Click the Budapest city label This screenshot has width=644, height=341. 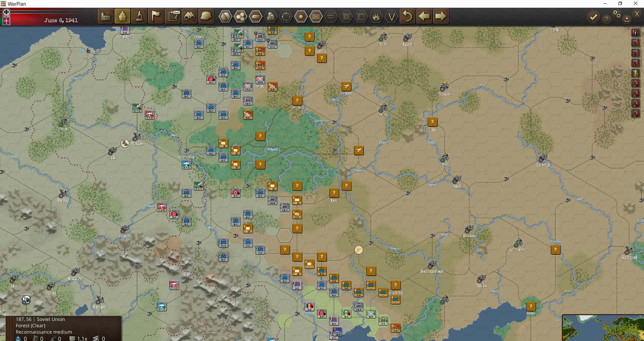(x=100, y=307)
